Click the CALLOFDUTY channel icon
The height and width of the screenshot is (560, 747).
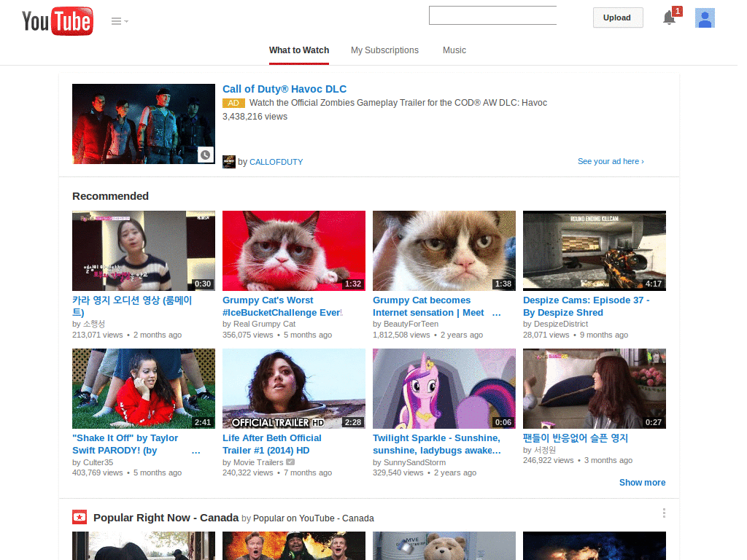pos(228,161)
